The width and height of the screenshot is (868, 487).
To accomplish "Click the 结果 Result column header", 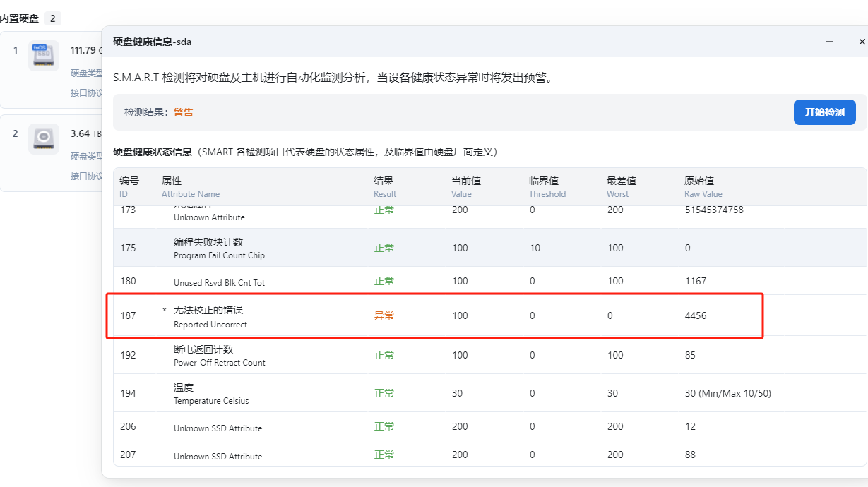I will tap(385, 187).
